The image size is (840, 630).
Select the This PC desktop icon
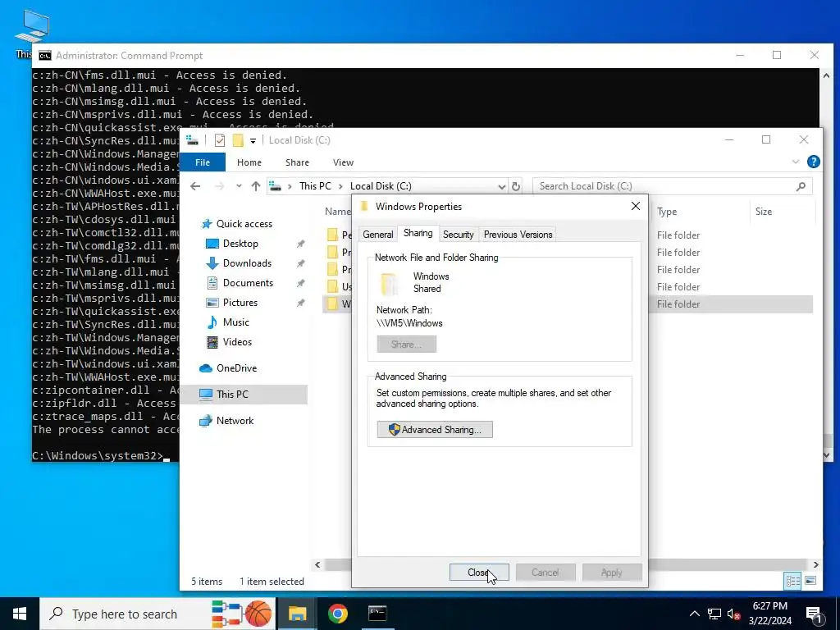pyautogui.click(x=31, y=34)
